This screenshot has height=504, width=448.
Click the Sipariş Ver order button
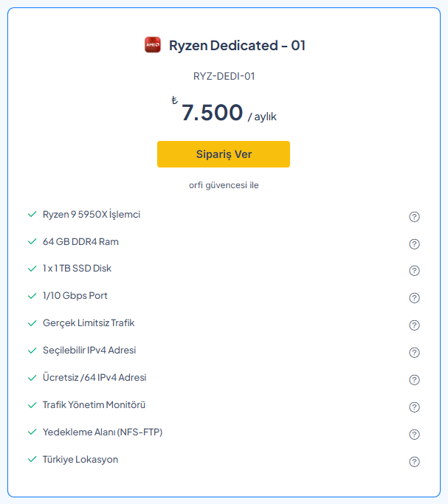tap(224, 154)
